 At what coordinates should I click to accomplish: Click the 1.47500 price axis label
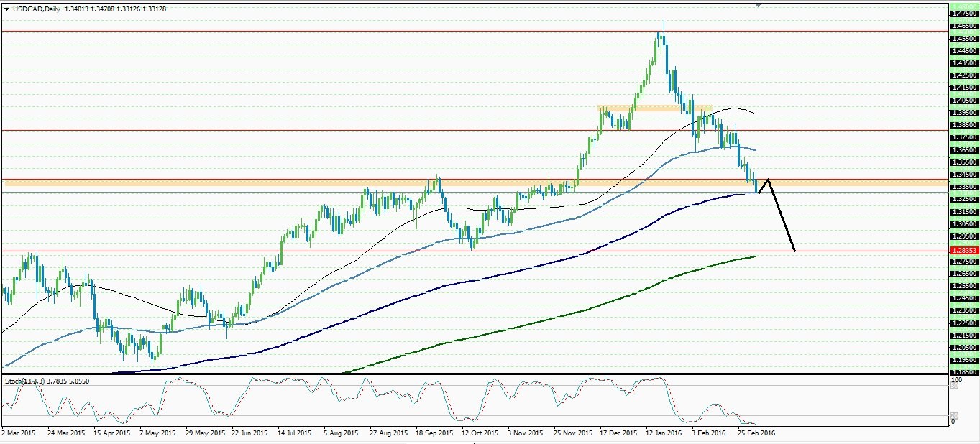coord(963,14)
